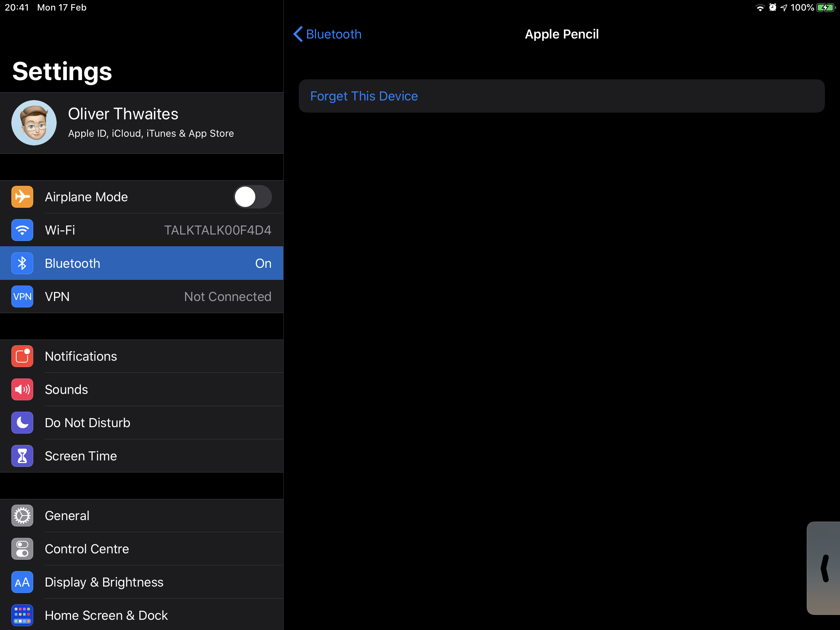Screen dimensions: 840x630
Task: Tap the Sounds settings icon
Action: [22, 389]
